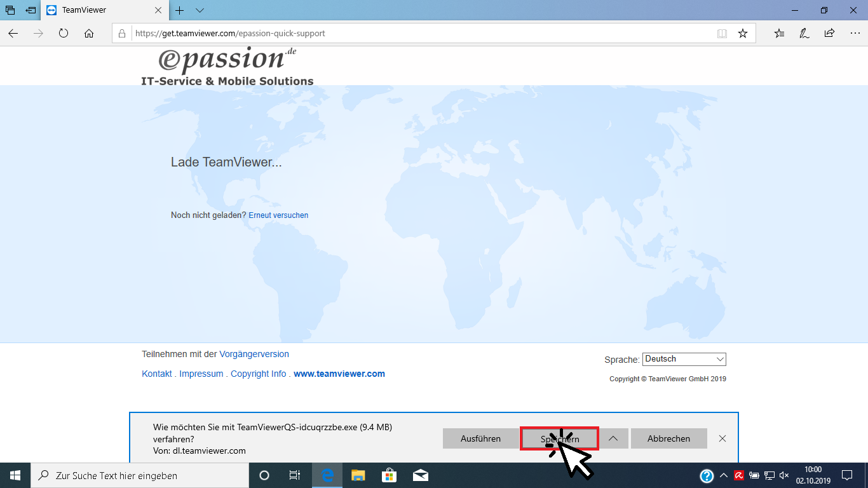Show hidden tray icons chevron
The height and width of the screenshot is (488, 868).
coord(723,475)
